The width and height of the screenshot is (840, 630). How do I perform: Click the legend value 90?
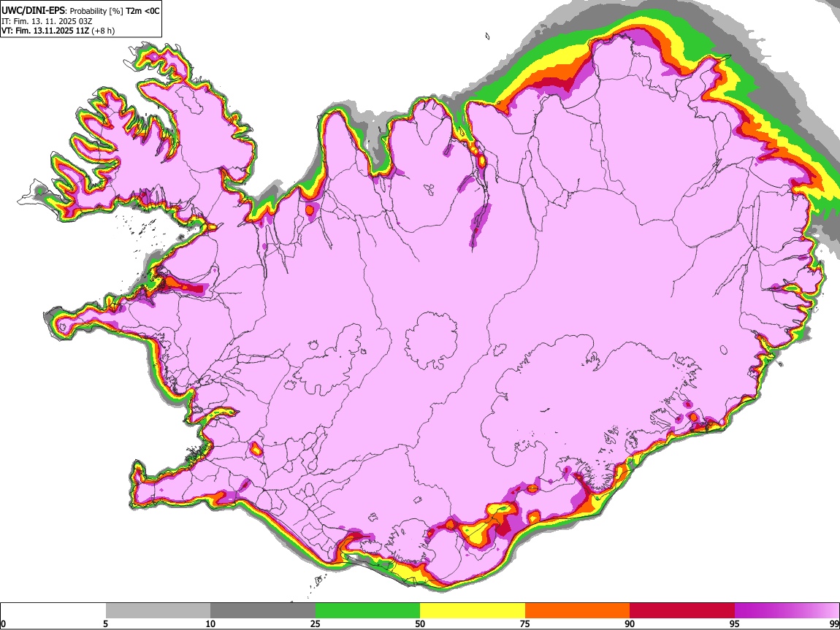[x=630, y=623]
